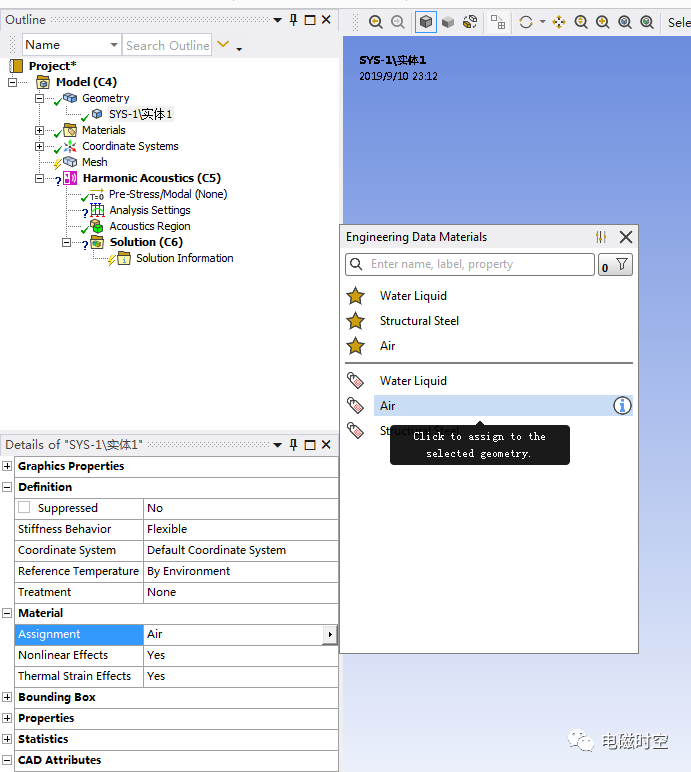This screenshot has width=691, height=772.
Task: Collapse the Material section
Action: 7,613
